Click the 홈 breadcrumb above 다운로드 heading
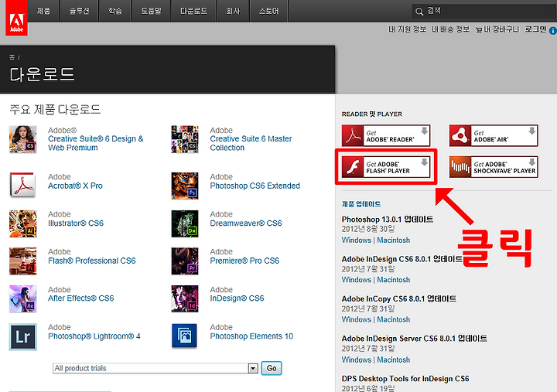Image resolution: width=557 pixels, height=392 pixels. click(x=12, y=56)
